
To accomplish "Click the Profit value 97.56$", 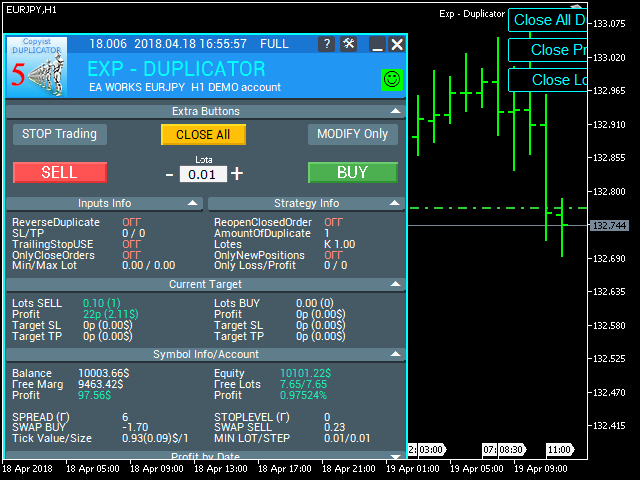I will [94, 396].
